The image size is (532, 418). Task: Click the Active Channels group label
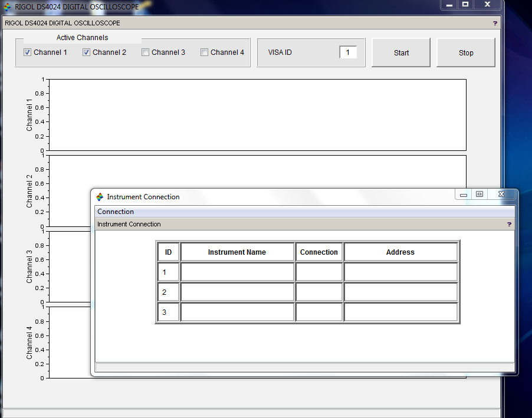click(x=82, y=38)
